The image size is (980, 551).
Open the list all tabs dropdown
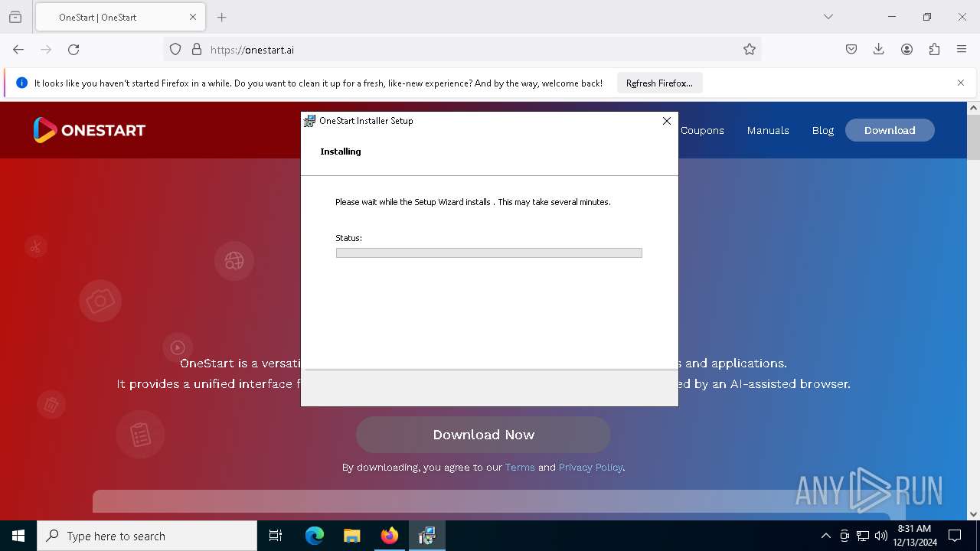pos(828,17)
